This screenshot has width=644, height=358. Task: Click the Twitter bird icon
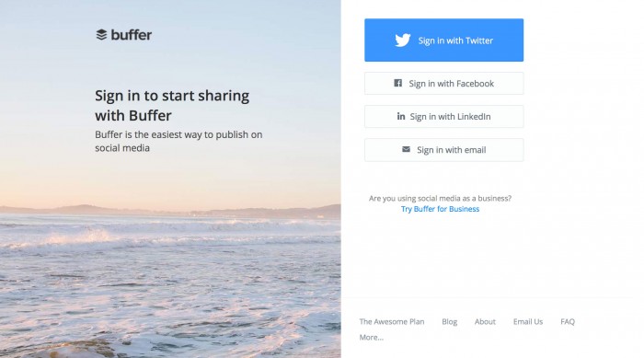click(x=403, y=40)
